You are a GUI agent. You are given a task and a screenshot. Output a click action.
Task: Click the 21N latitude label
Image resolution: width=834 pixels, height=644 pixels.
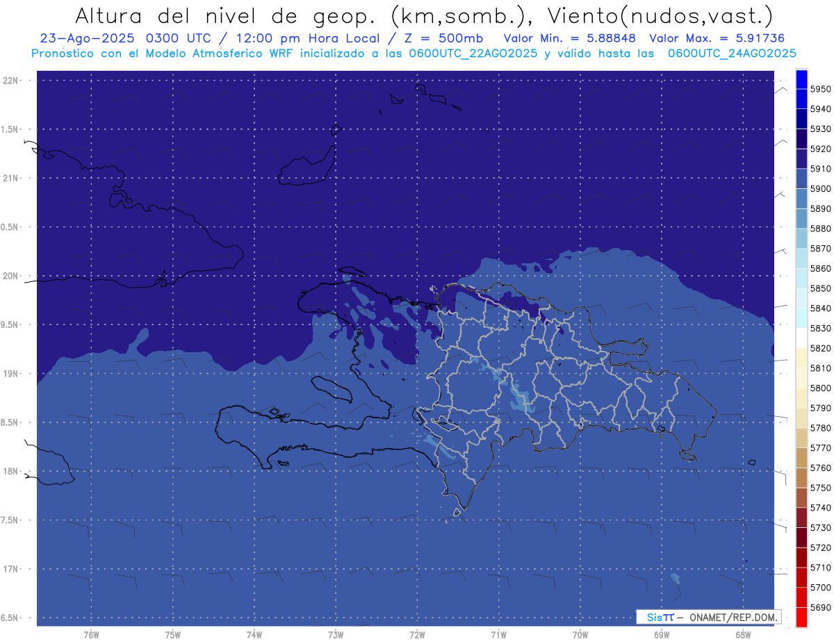(11, 178)
